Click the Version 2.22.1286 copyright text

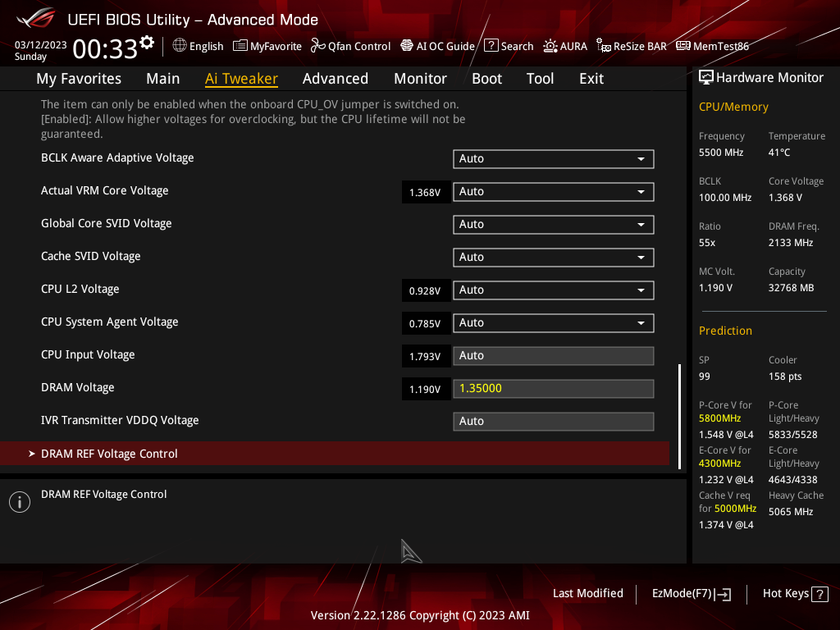point(420,615)
